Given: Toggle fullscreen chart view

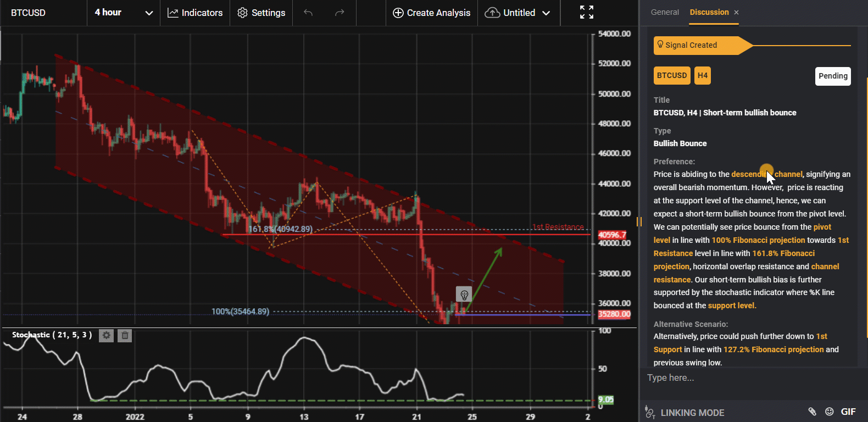Looking at the screenshot, I should [x=587, y=13].
